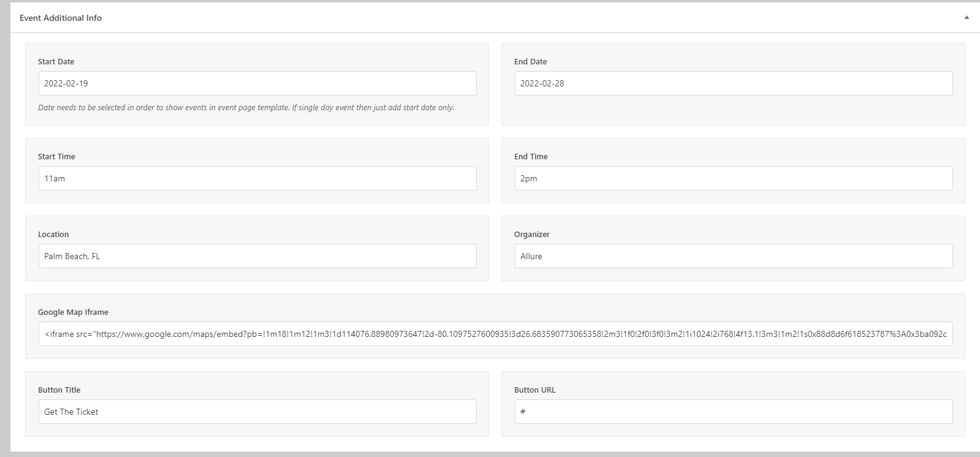Click the Start Date input field

(x=257, y=83)
